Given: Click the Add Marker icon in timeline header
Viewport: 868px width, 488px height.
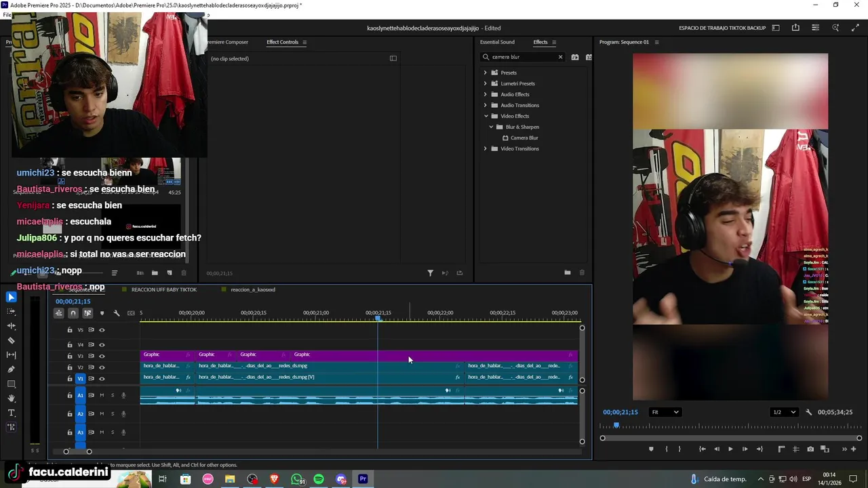Looking at the screenshot, I should 102,313.
